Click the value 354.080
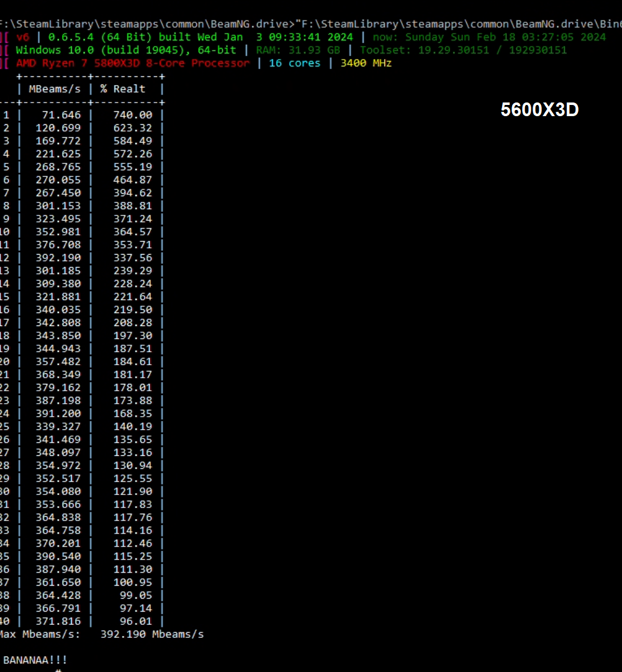The width and height of the screenshot is (622, 672). pyautogui.click(x=58, y=491)
